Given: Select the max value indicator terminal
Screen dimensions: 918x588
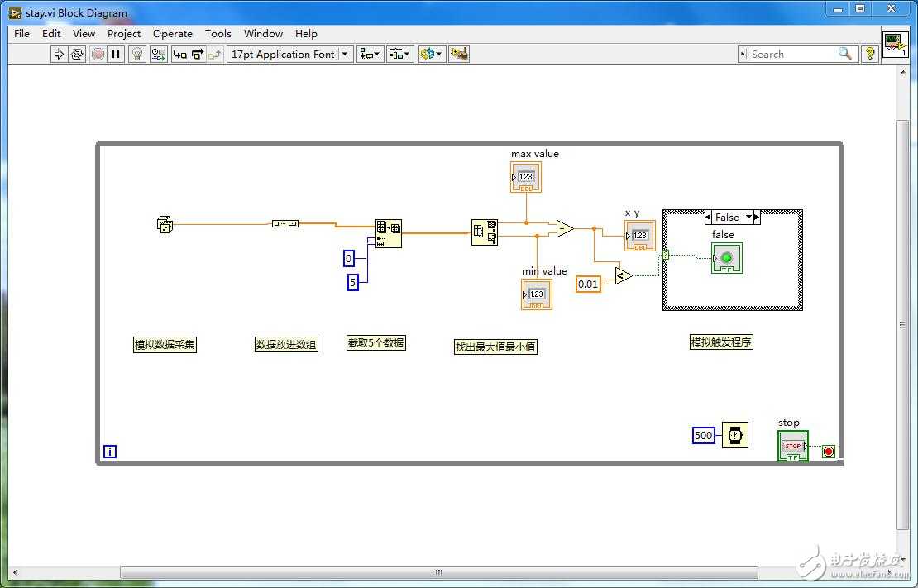Looking at the screenshot, I should point(526,177).
